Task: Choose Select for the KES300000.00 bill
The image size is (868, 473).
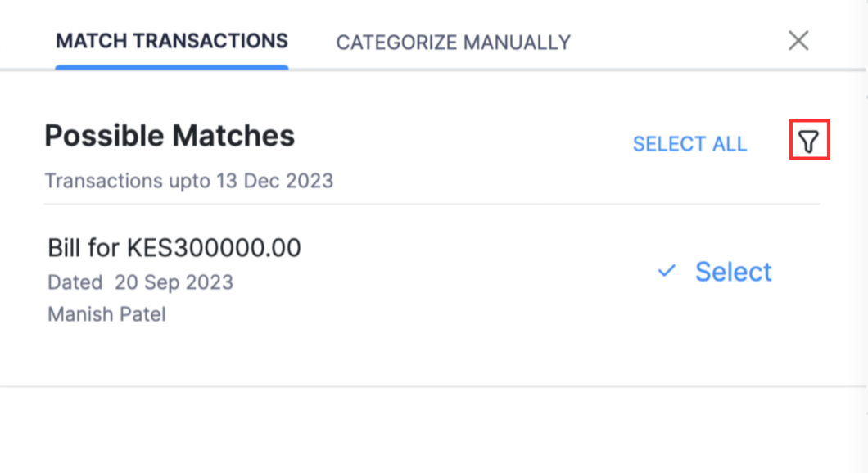Action: tap(733, 272)
